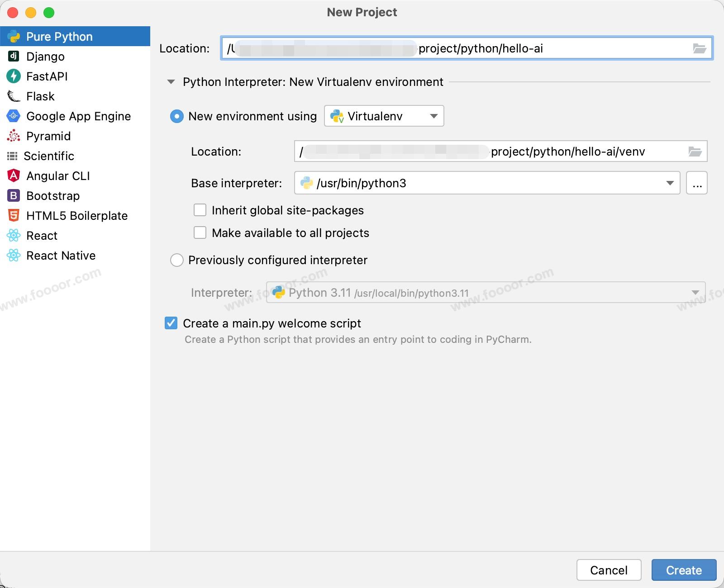This screenshot has width=724, height=588.
Task: Open folder browser for venv location
Action: pos(695,152)
